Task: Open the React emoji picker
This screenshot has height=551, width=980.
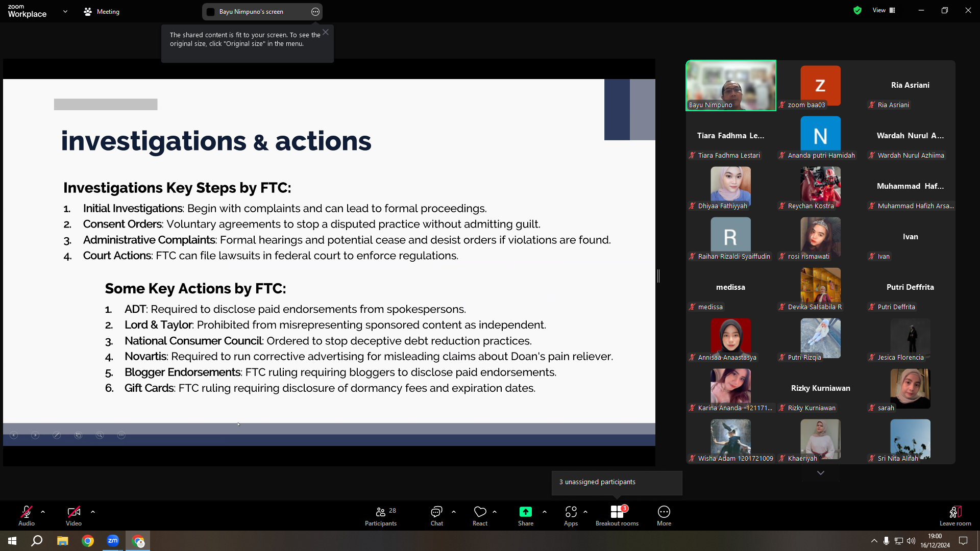Action: (480, 515)
